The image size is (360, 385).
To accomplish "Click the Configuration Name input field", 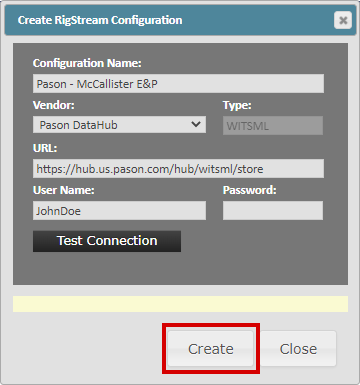I will 178,84.
